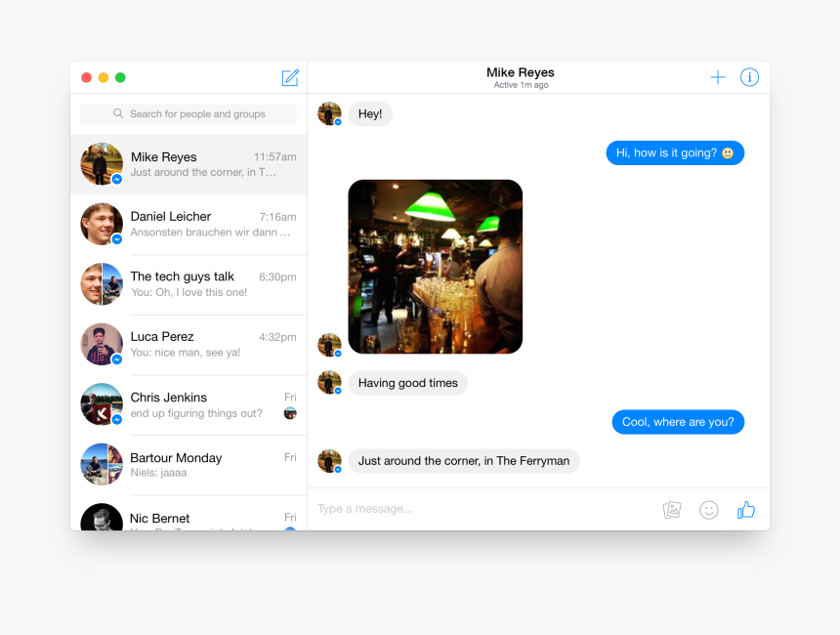Click the 11:57am timestamp
The height and width of the screenshot is (635, 840).
point(274,157)
